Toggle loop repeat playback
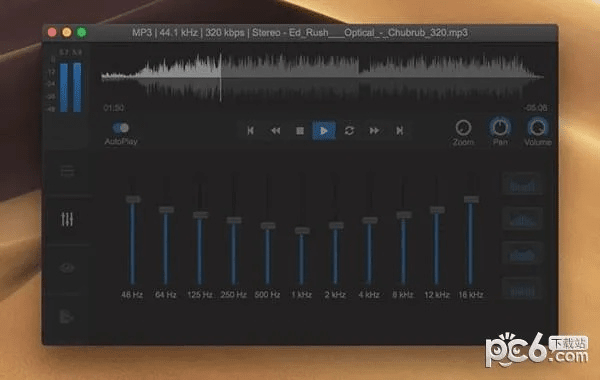 pyautogui.click(x=349, y=131)
